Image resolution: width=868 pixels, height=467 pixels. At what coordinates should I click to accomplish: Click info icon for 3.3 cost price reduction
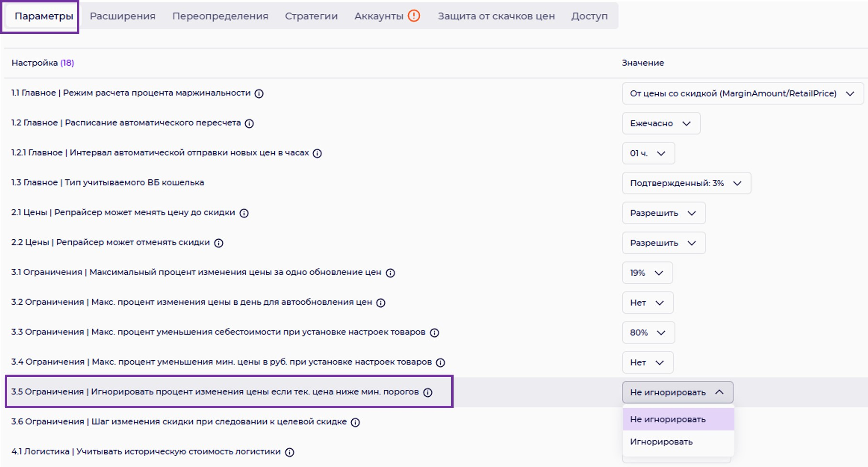(x=434, y=333)
